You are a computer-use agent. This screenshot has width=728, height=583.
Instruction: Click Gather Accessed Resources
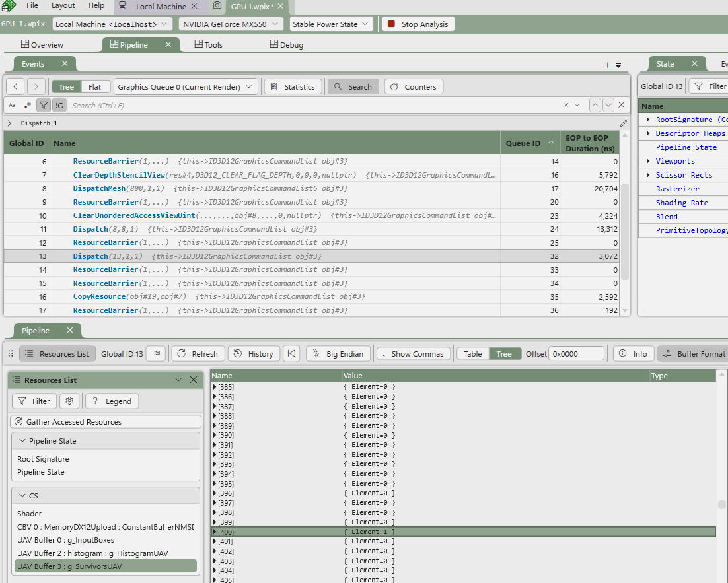[x=106, y=421]
